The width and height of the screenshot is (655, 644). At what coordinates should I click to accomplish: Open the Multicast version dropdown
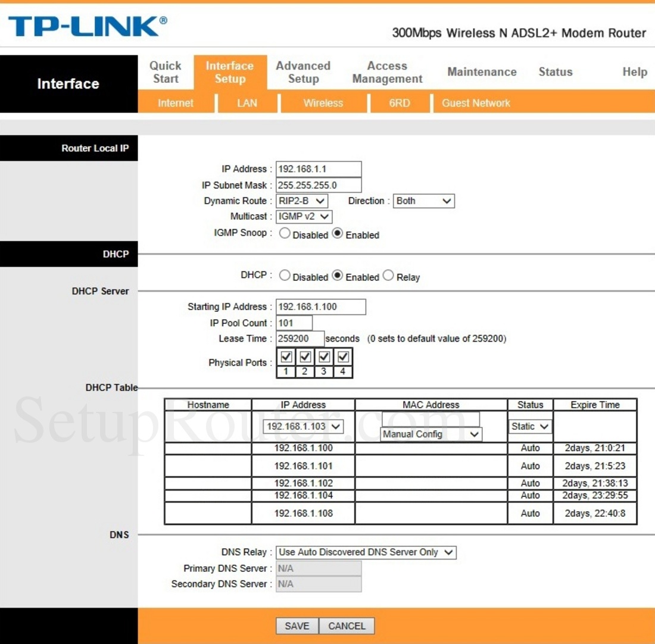(304, 217)
